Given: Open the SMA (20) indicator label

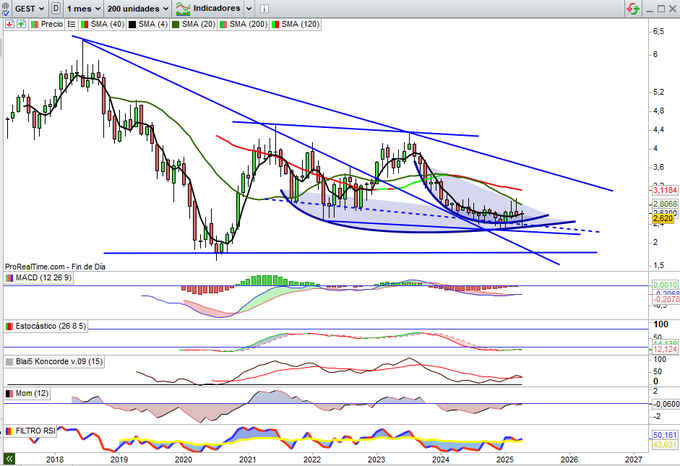Looking at the screenshot, I should tap(198, 24).
